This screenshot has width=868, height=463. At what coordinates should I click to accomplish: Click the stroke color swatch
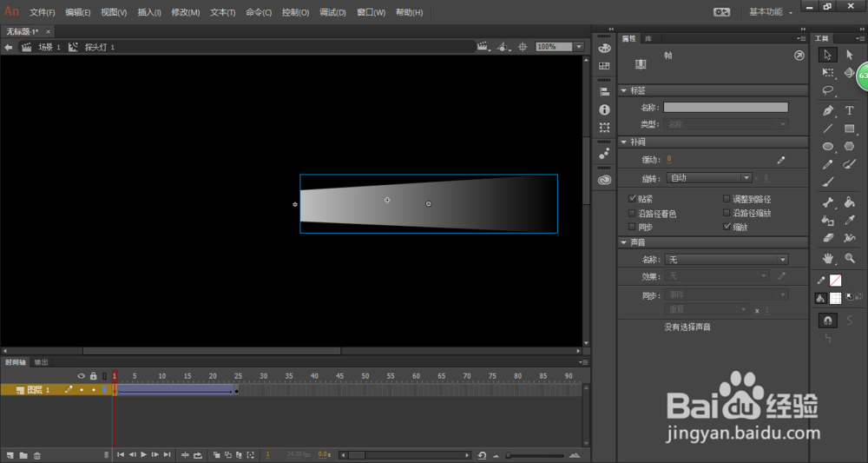coord(835,280)
